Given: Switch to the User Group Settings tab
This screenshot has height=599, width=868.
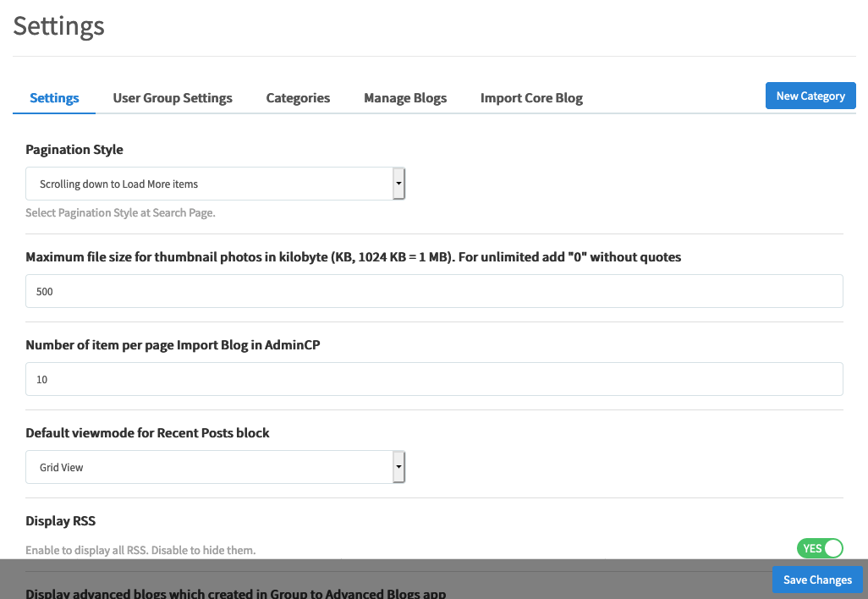Looking at the screenshot, I should (x=173, y=97).
